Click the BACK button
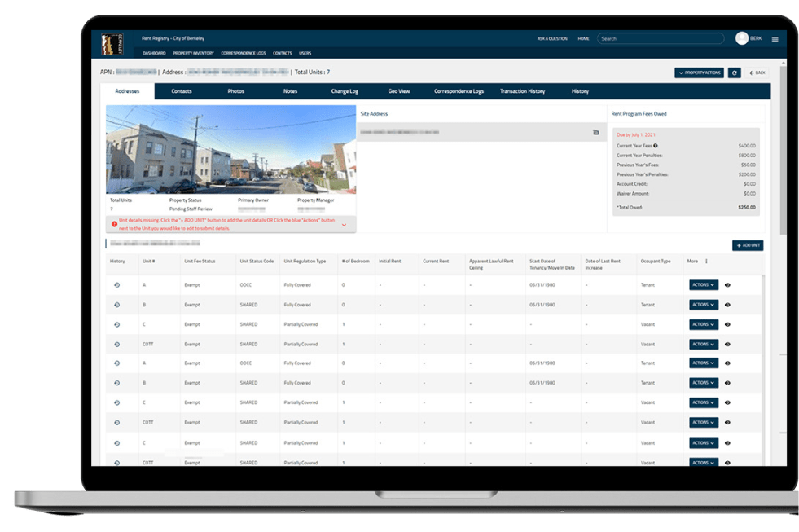Image resolution: width=799 pixels, height=532 pixels. [758, 73]
